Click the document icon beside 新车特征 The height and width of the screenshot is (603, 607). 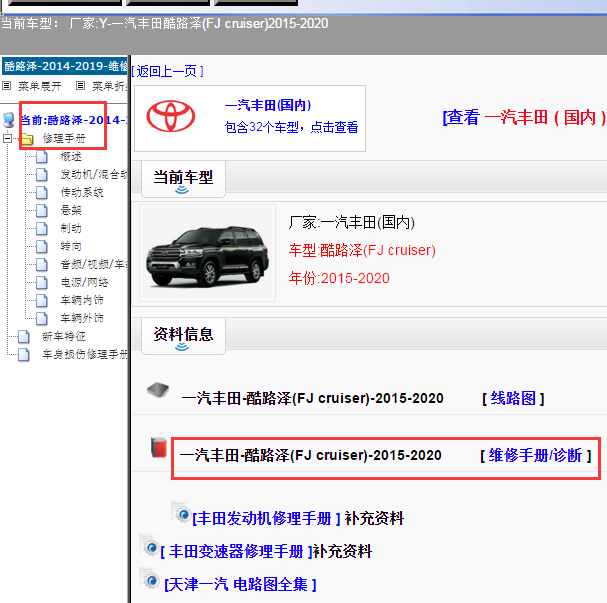click(x=24, y=336)
